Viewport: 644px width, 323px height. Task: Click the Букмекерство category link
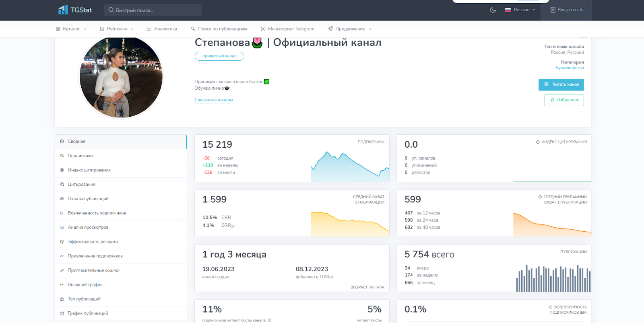click(570, 68)
